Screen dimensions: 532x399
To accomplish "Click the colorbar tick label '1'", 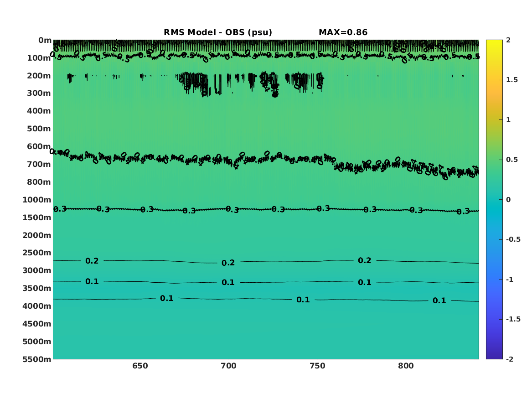I will tap(508, 120).
